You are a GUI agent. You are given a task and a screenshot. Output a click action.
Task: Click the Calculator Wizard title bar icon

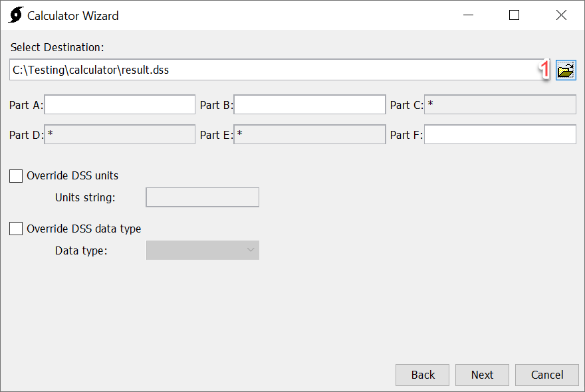click(x=15, y=15)
